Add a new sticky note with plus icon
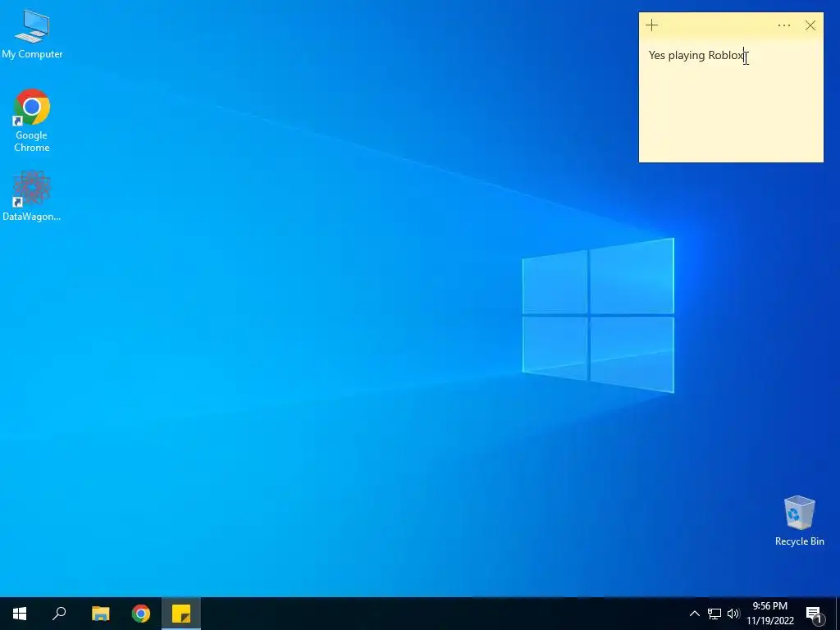840x630 pixels. click(x=651, y=25)
